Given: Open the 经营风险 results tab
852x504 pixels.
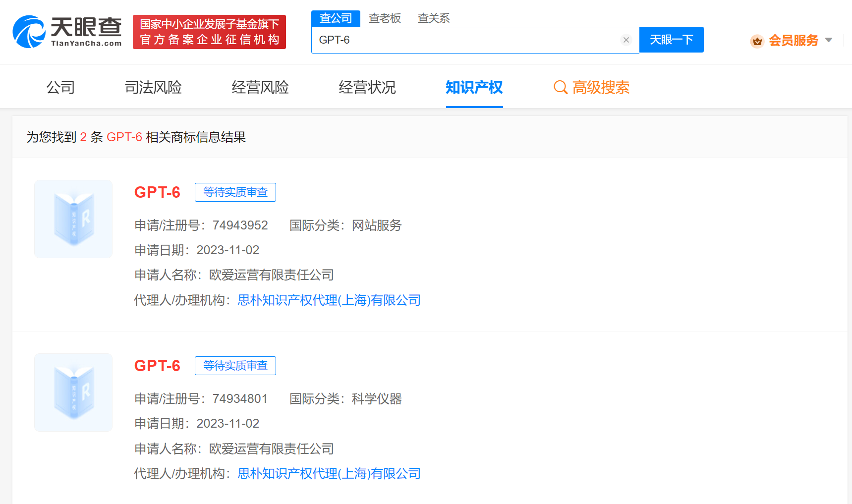Looking at the screenshot, I should (x=260, y=88).
